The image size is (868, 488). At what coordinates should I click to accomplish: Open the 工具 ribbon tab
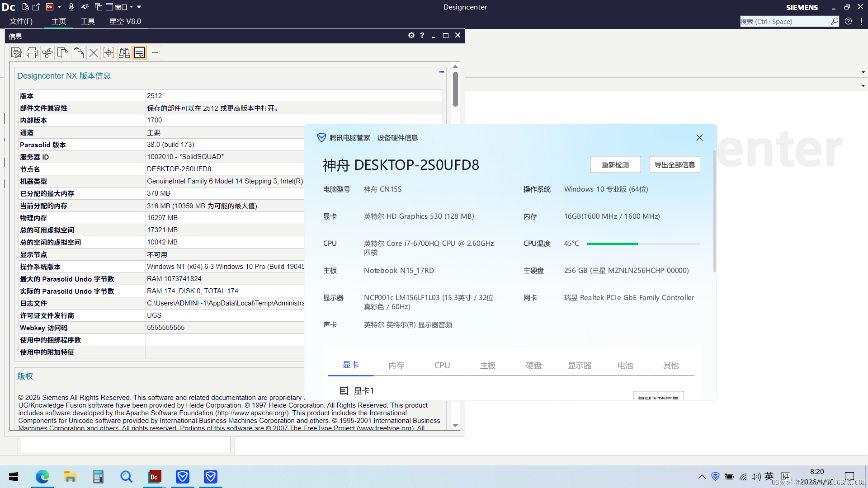pyautogui.click(x=88, y=21)
